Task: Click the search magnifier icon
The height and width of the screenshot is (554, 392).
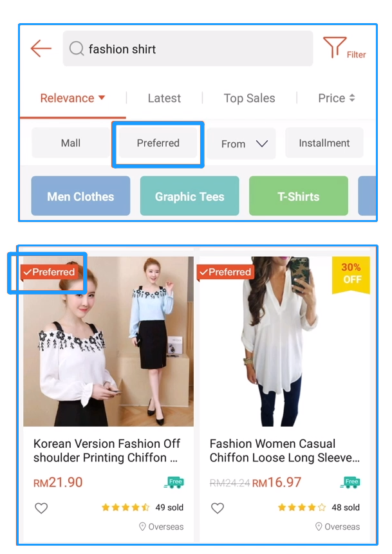Action: click(x=77, y=48)
